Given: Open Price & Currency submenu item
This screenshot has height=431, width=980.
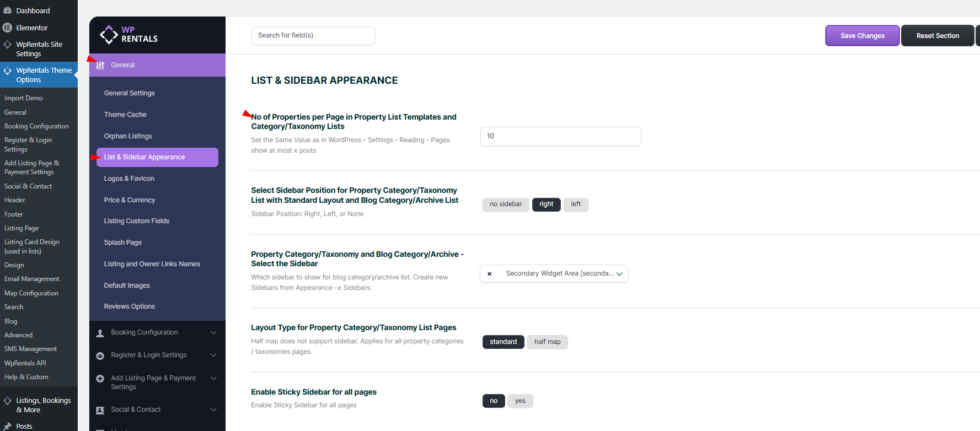Looking at the screenshot, I should (x=130, y=200).
